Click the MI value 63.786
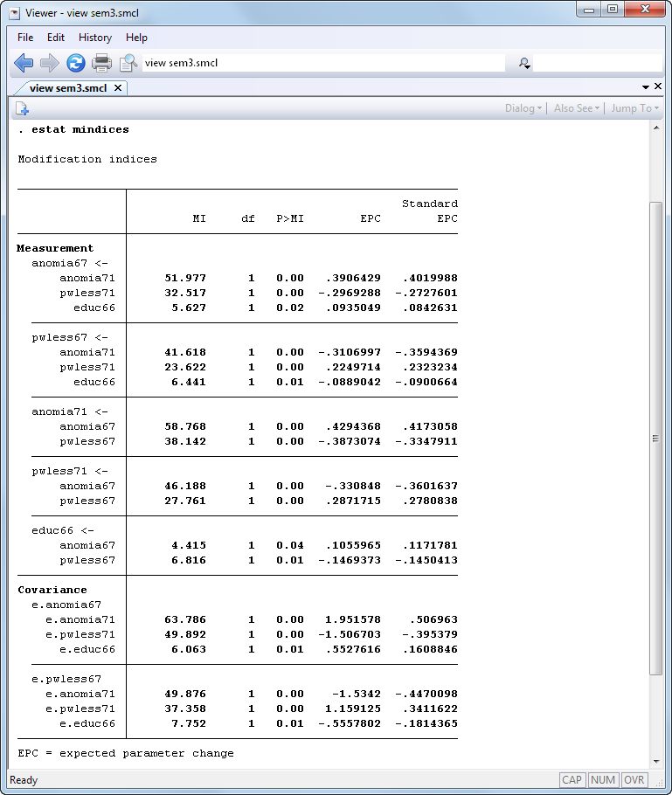The width and height of the screenshot is (672, 795). (x=185, y=619)
